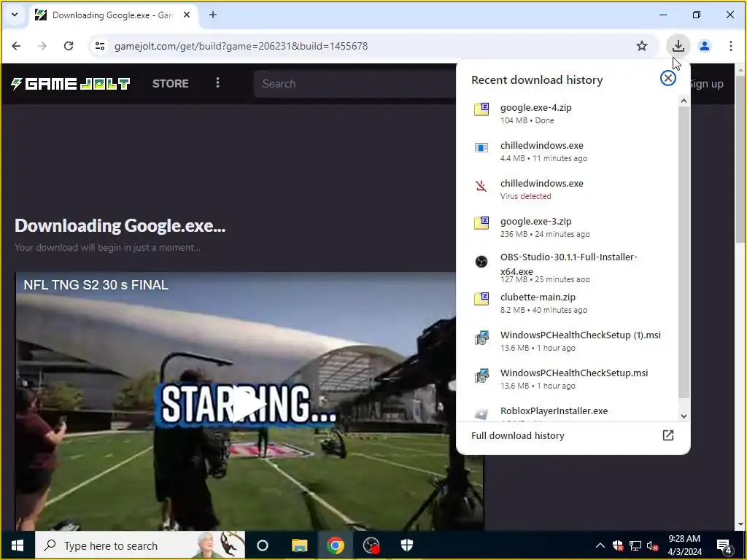This screenshot has width=747, height=560.
Task: Play the NFL TNG video
Action: [x=249, y=405]
